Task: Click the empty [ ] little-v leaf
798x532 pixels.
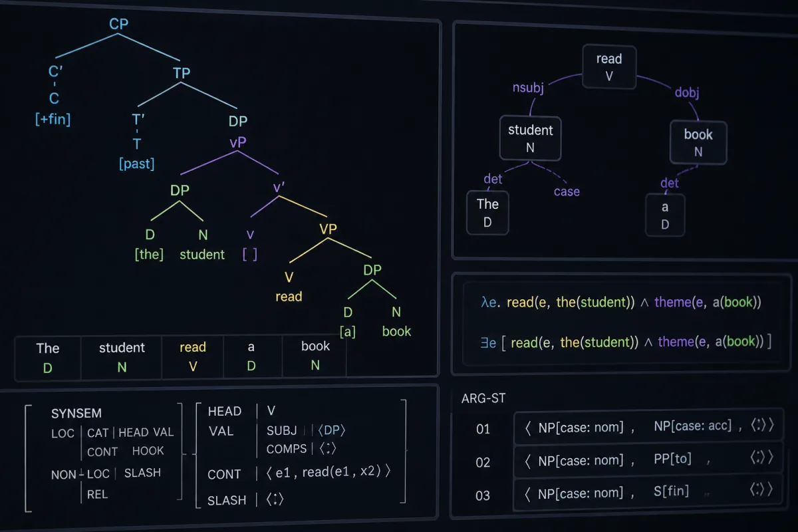Action: pos(250,254)
